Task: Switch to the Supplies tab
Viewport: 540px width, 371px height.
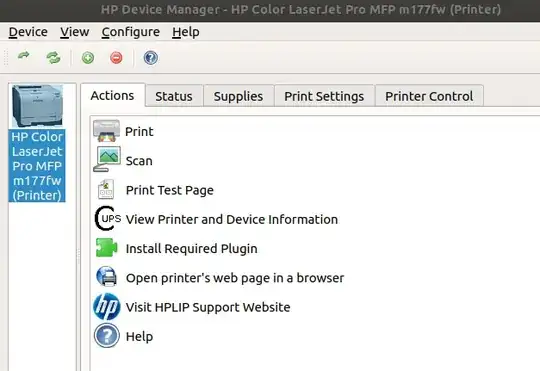Action: click(x=238, y=96)
